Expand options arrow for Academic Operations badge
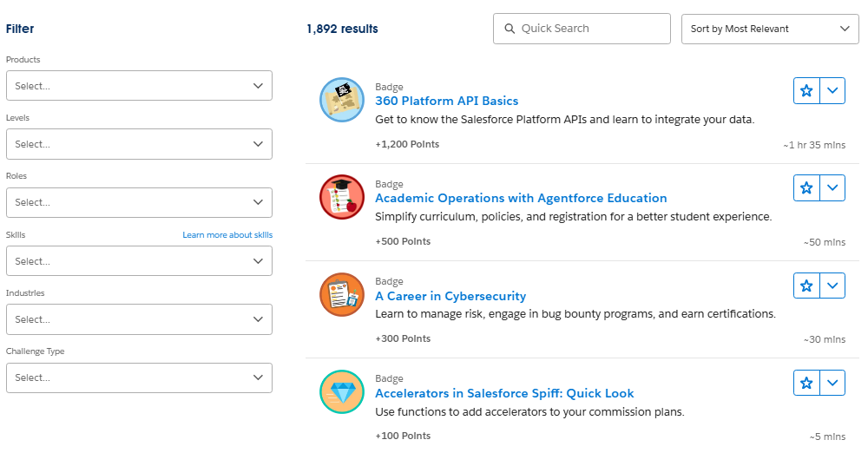The image size is (868, 453). 832,188
